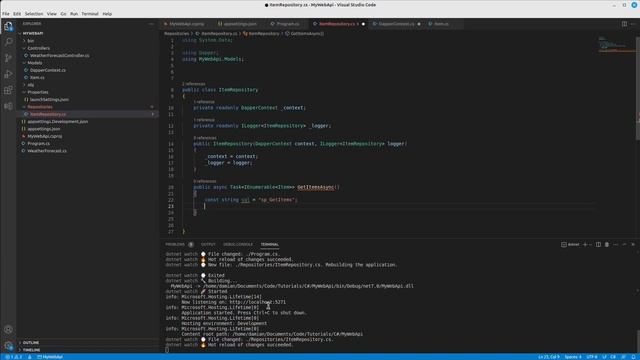Screen dimensions: 640x360
Task: Open Source Control view in activity bar
Action: [x=8, y=58]
